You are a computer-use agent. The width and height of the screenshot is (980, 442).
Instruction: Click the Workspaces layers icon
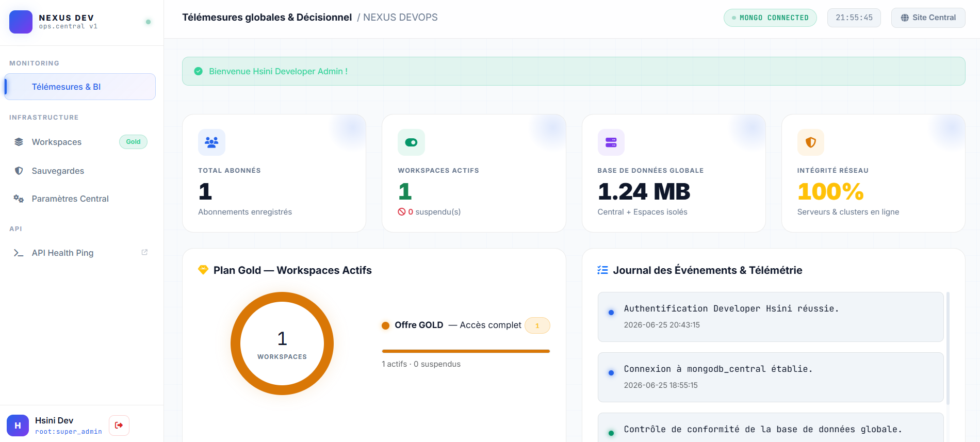point(19,142)
